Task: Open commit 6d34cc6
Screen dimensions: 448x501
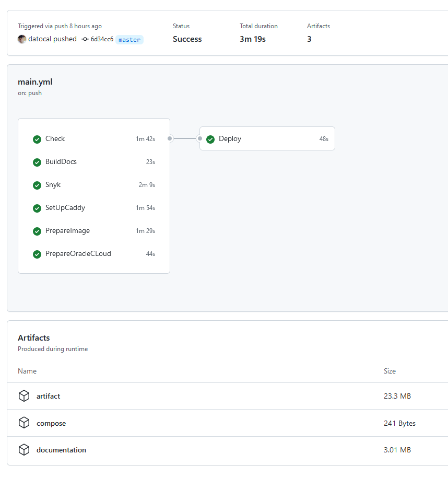Action: [102, 39]
